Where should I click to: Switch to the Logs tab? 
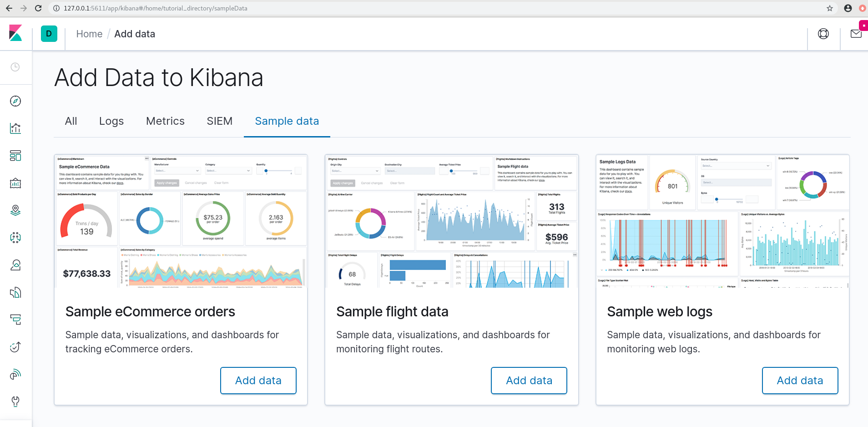[x=111, y=121]
